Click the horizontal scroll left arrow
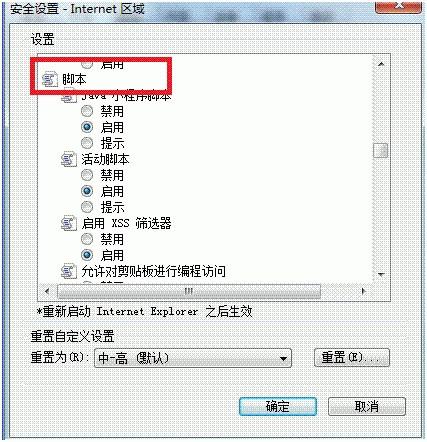Screen dimensions: 427x442 pyautogui.click(x=47, y=291)
